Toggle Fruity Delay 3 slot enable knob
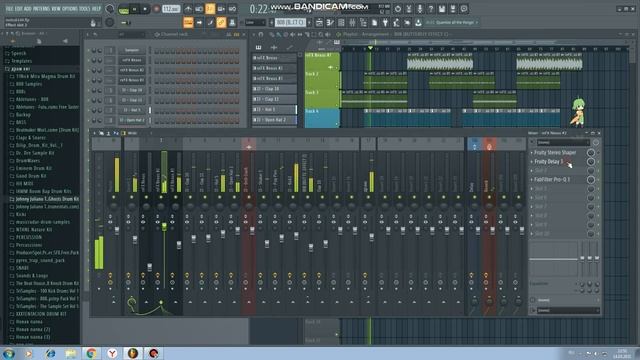This screenshot has width=640, height=360. coord(591,162)
